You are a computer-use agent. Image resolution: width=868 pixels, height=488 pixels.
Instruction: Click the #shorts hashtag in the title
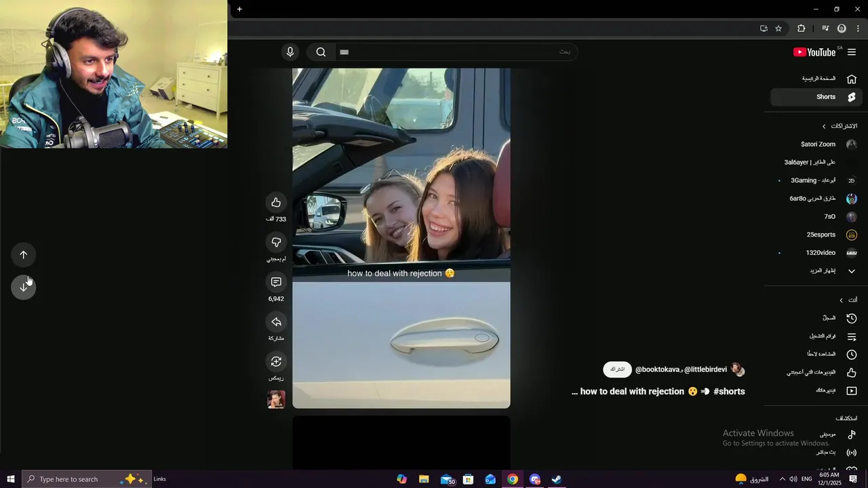tap(729, 392)
